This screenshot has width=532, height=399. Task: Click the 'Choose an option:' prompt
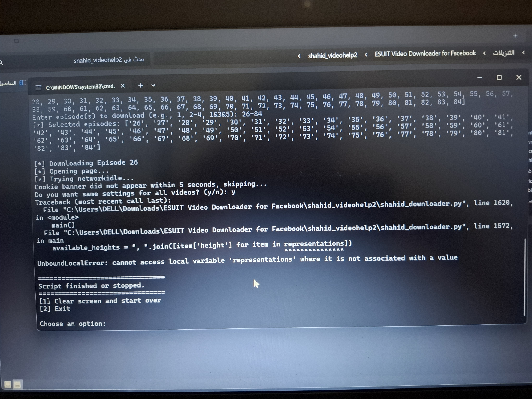point(73,324)
